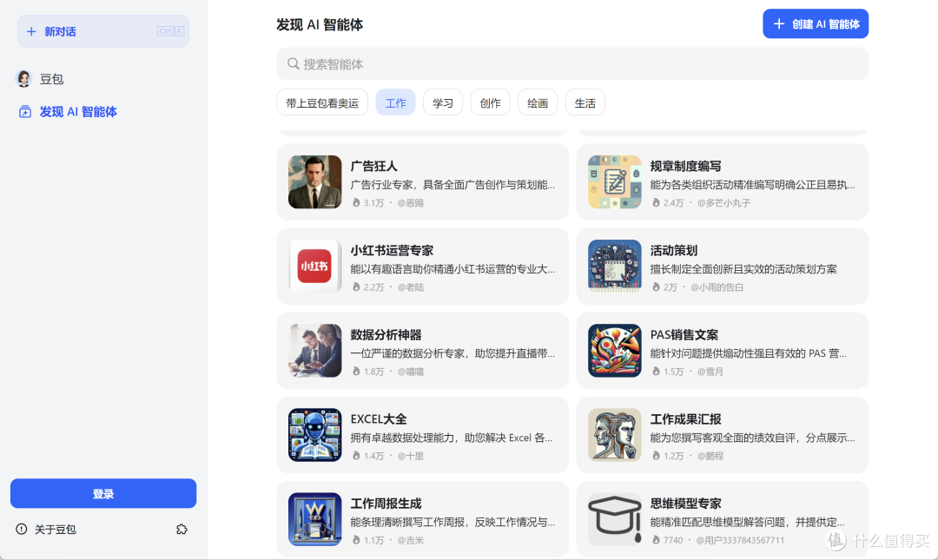
Task: Switch to the 绘画 category
Action: click(x=538, y=103)
